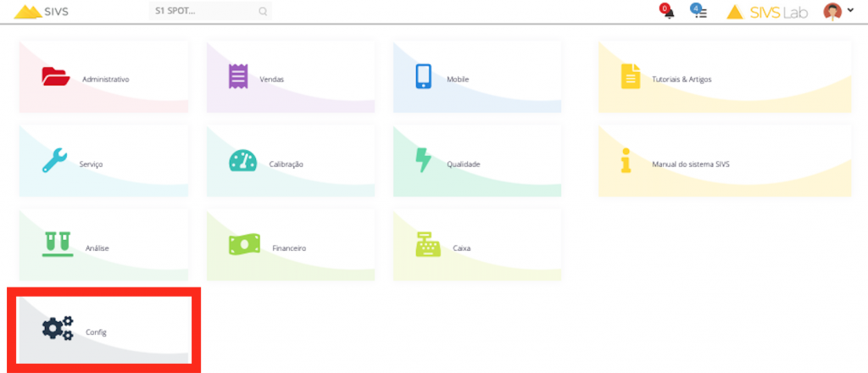Open the Caixa module label

pos(462,248)
